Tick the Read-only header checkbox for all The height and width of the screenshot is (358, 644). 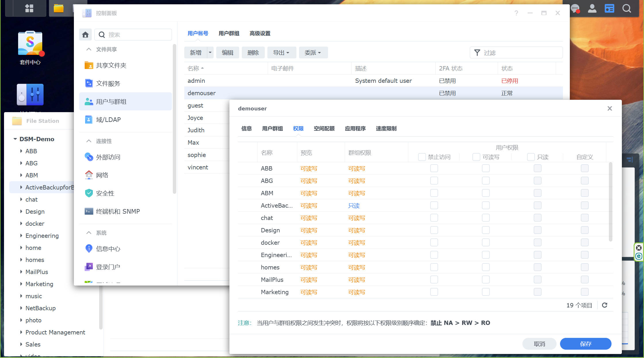click(531, 157)
